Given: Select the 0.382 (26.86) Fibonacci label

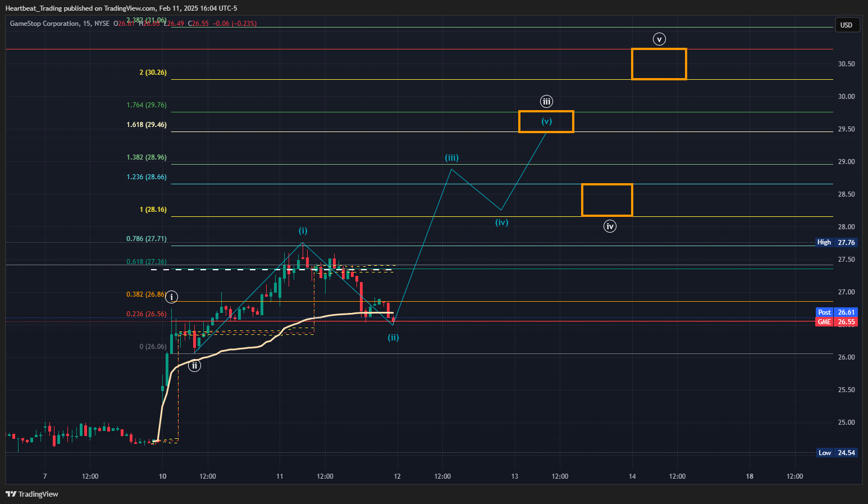Looking at the screenshot, I should tap(147, 294).
